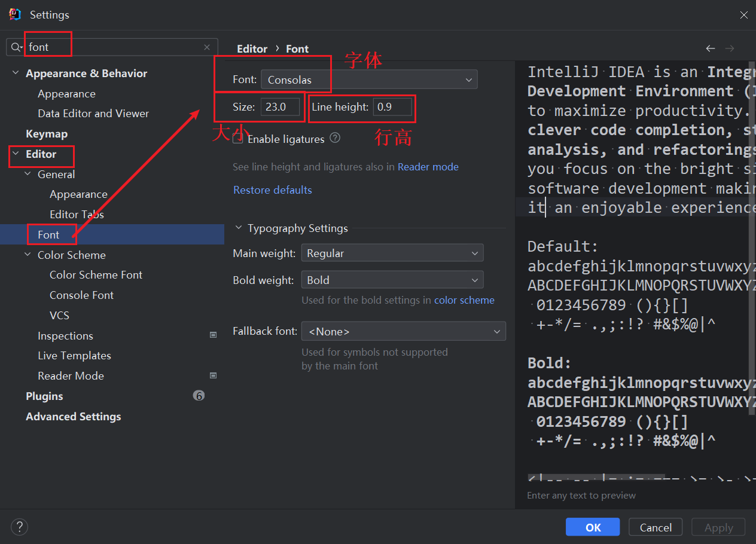Open Console Font settings
Viewport: 756px width, 544px height.
pos(81,295)
